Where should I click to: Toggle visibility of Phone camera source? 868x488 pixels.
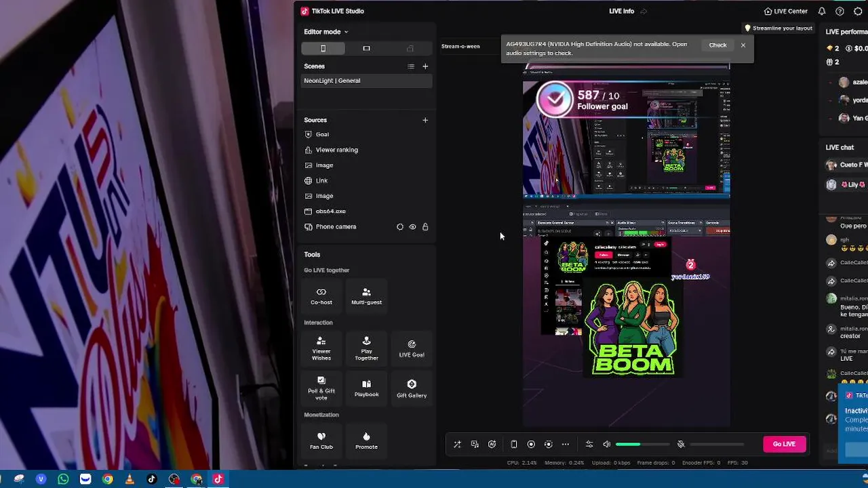(412, 227)
